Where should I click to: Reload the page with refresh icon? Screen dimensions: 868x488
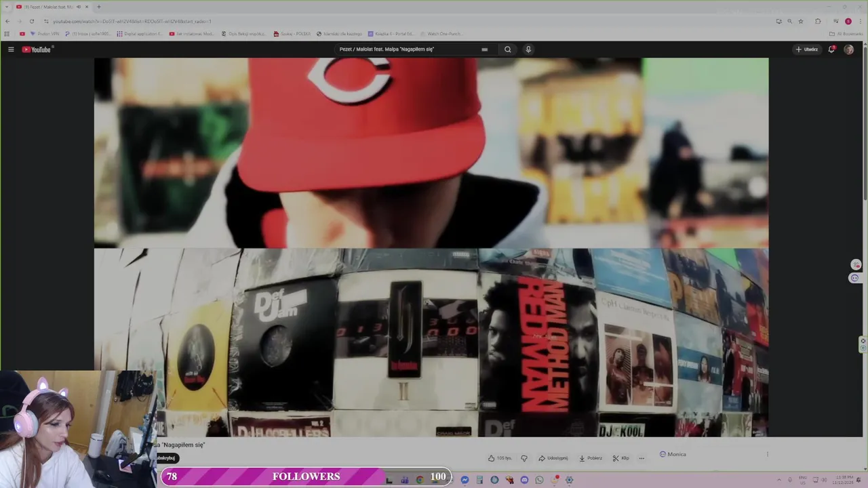(x=32, y=21)
